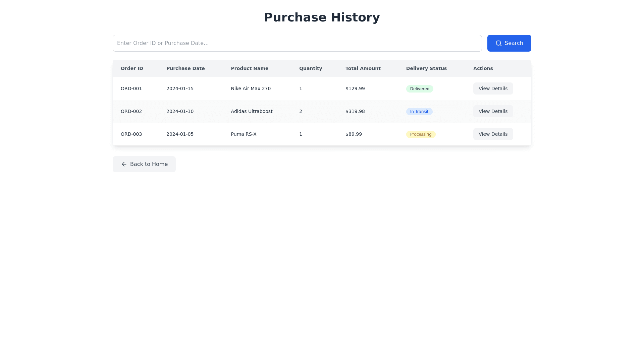644x362 pixels.
Task: Click the Processing status badge
Action: click(420, 134)
